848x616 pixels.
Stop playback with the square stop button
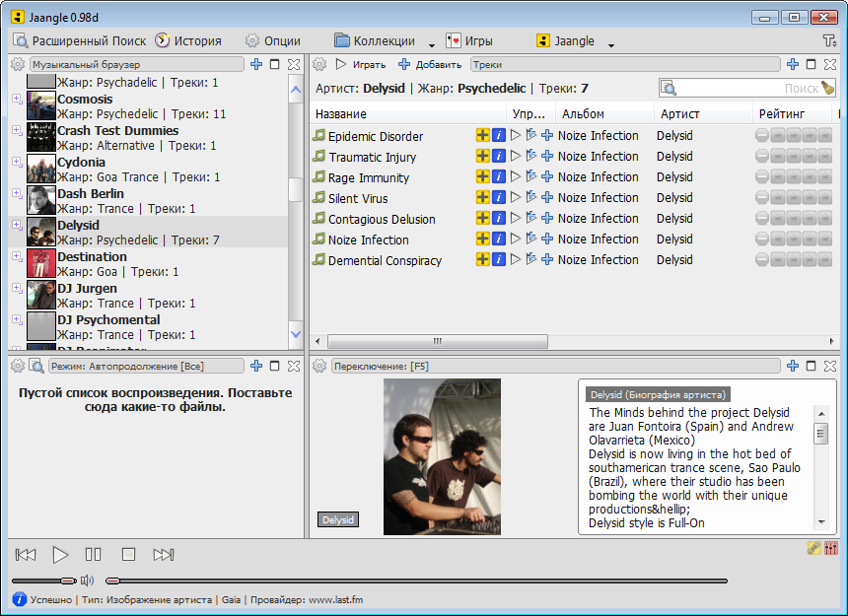(129, 554)
